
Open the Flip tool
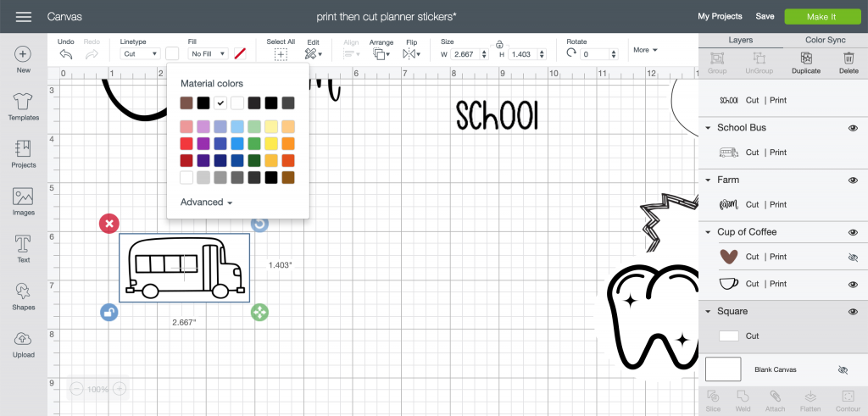409,54
